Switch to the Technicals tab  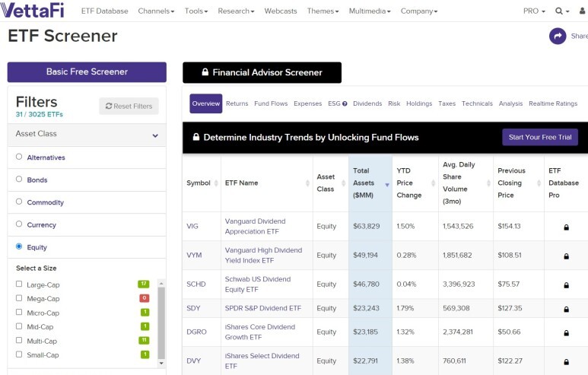(x=477, y=103)
